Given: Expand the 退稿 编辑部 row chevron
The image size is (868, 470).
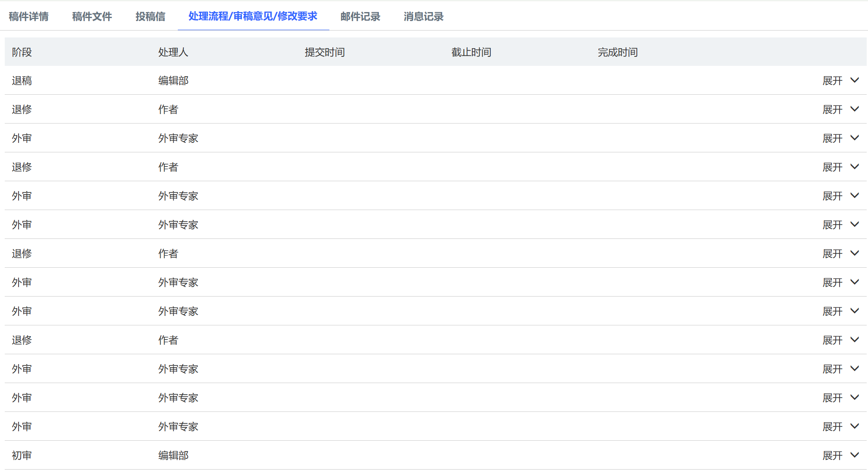Looking at the screenshot, I should (x=855, y=80).
